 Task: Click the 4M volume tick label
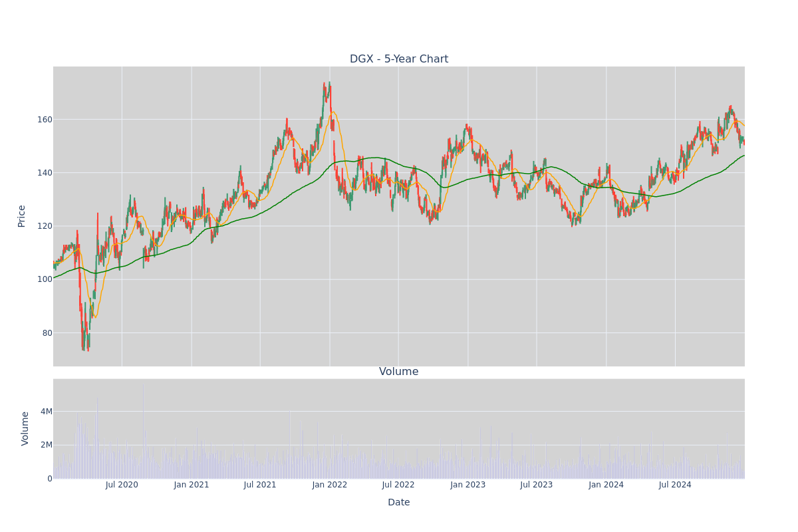(x=47, y=412)
